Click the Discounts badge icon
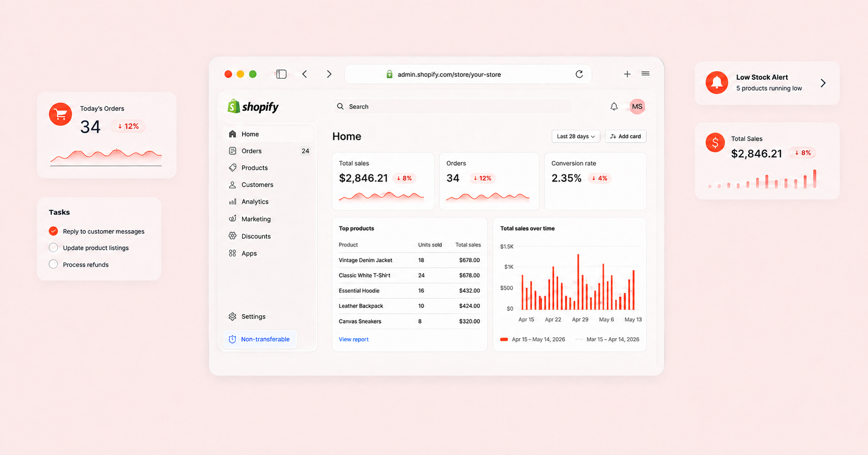 coord(232,236)
